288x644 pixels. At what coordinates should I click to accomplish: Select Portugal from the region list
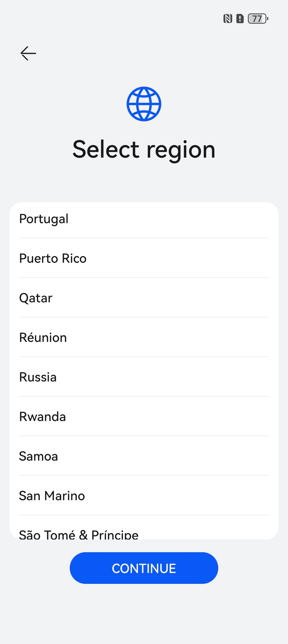44,219
